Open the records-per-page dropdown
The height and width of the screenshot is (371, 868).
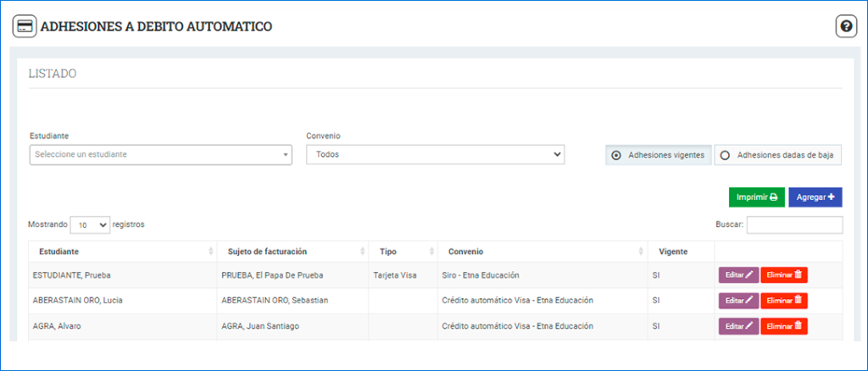[90, 225]
